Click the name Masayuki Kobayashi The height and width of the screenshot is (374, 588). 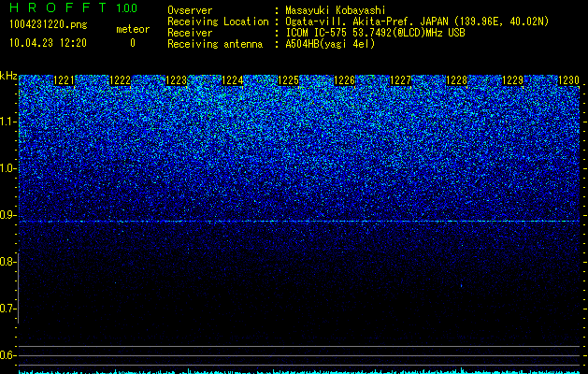pyautogui.click(x=336, y=10)
